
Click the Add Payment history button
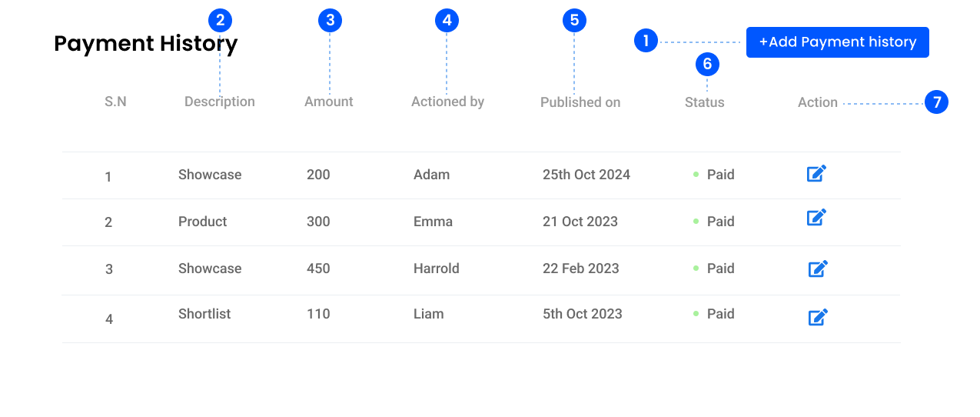click(837, 42)
